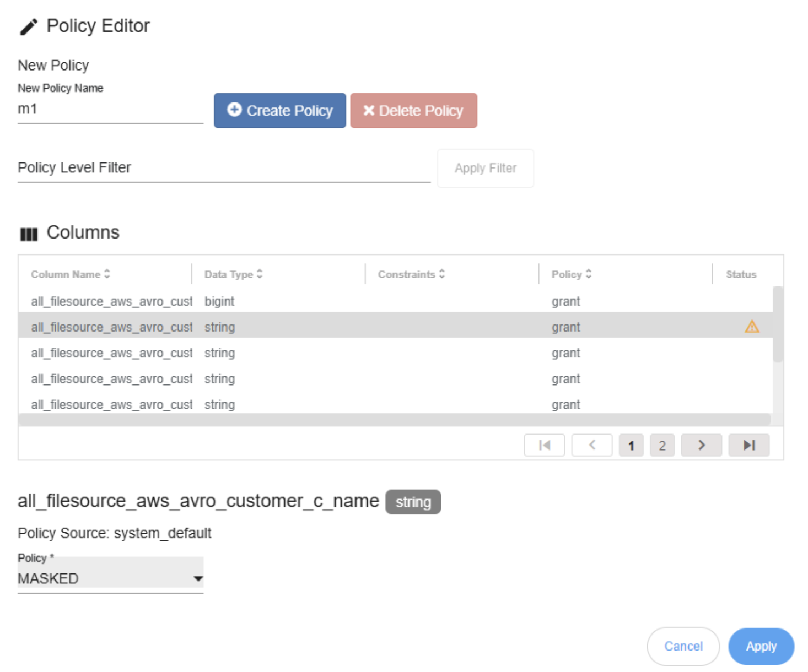Advance to the next columns page
This screenshot has width=808, height=672.
pyautogui.click(x=701, y=445)
